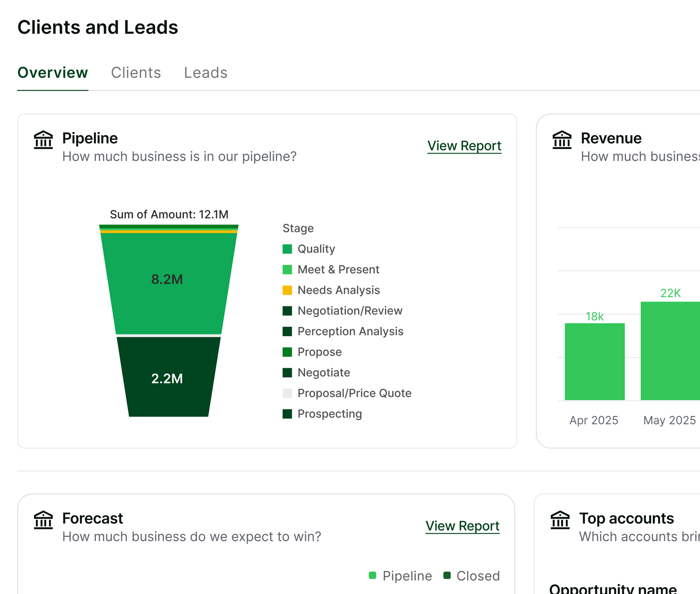Toggle the Pipeline series in Forecast legend
Screen dimensions: 700x594
pos(400,576)
